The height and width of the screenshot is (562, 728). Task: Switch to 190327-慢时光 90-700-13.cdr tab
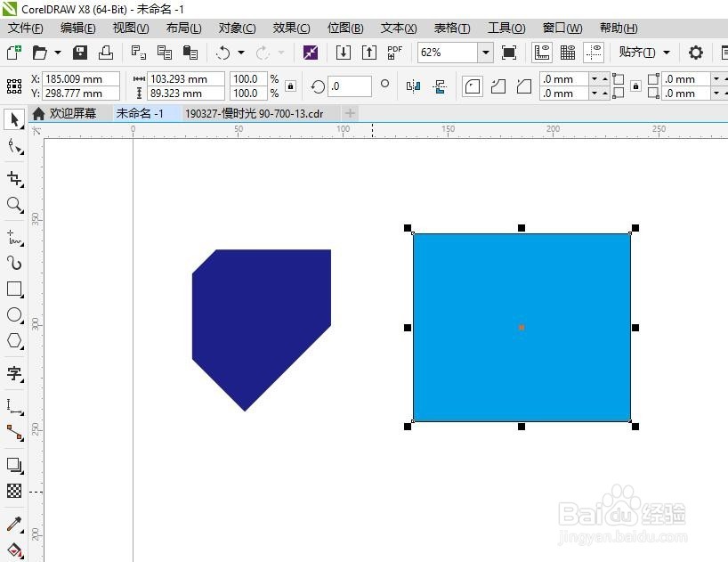tap(254, 114)
